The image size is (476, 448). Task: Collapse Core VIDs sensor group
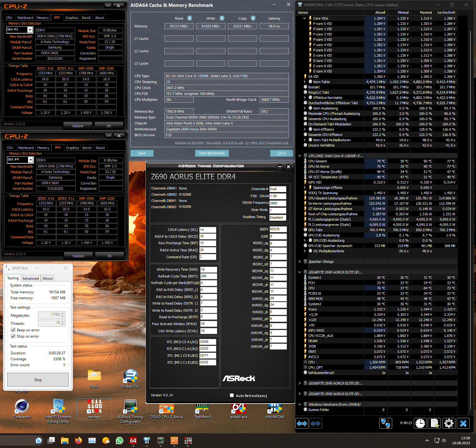pyautogui.click(x=305, y=18)
